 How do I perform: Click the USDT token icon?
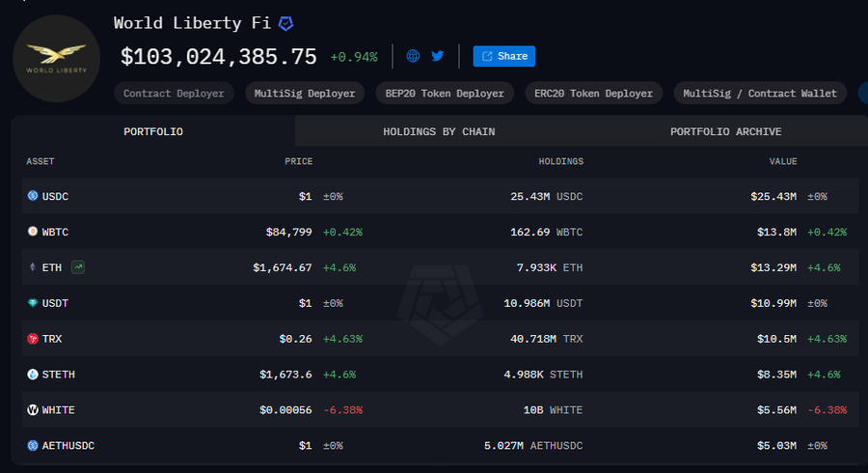[x=33, y=303]
